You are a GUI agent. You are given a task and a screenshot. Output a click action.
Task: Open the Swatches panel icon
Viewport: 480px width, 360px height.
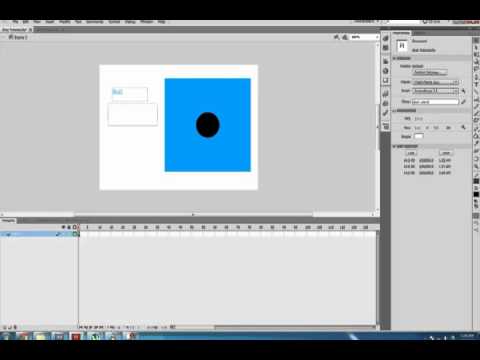coord(386,48)
